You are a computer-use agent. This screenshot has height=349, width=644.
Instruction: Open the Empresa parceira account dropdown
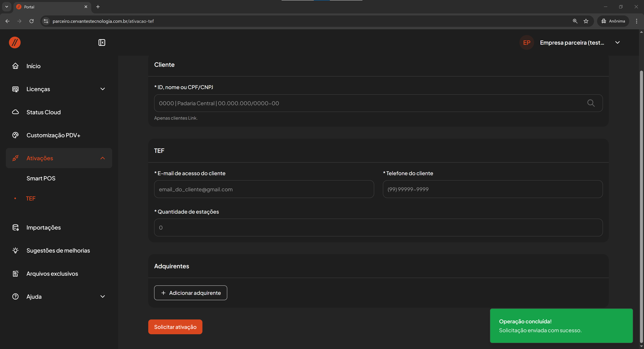pos(617,42)
